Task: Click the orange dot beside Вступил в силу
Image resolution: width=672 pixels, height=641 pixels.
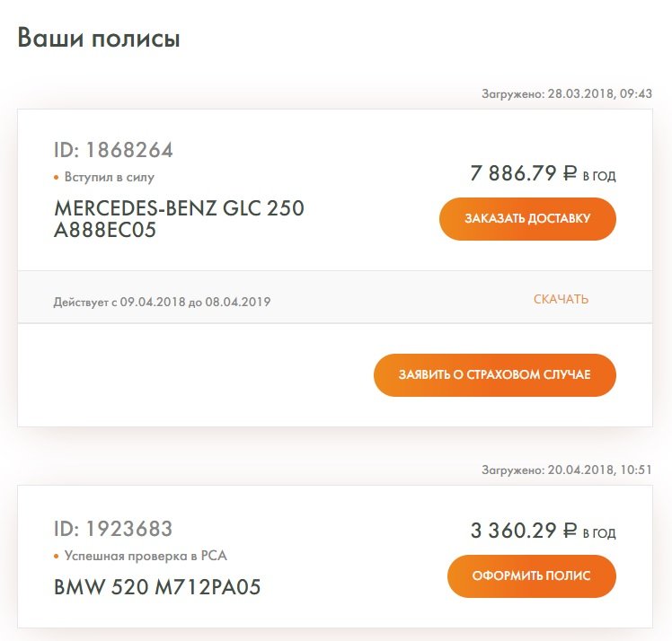Action: click(56, 178)
